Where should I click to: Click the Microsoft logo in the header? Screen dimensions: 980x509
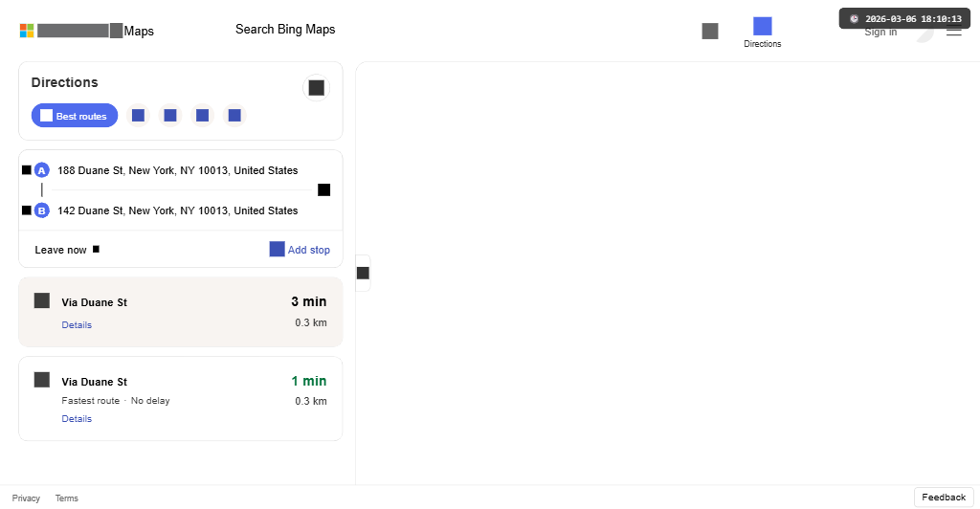28,31
